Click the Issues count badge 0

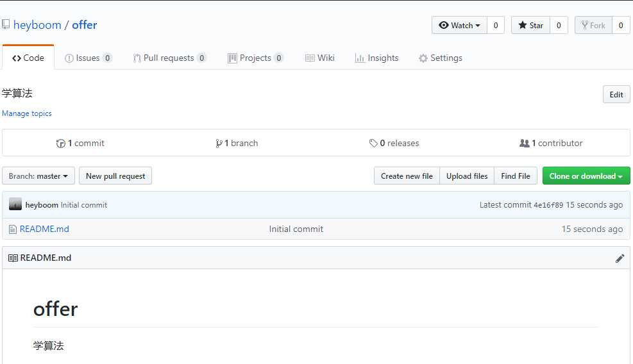pos(107,58)
